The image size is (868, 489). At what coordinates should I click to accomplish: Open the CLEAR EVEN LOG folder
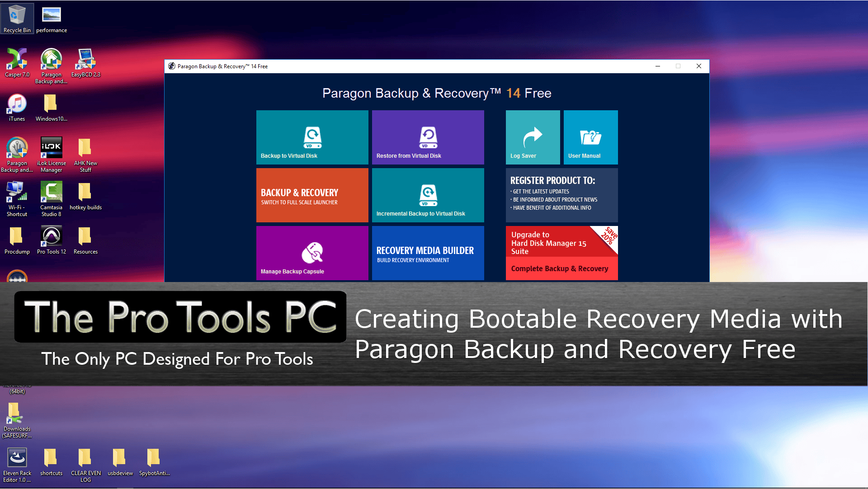(x=86, y=465)
